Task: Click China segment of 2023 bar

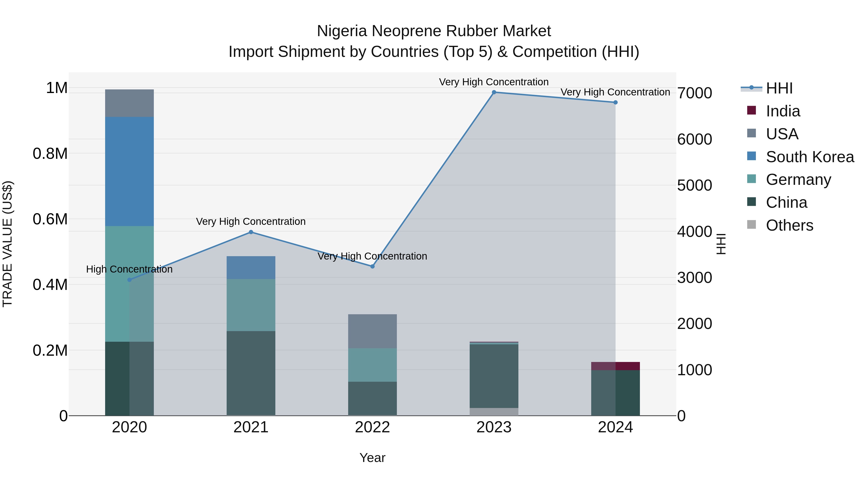Action: tap(494, 376)
